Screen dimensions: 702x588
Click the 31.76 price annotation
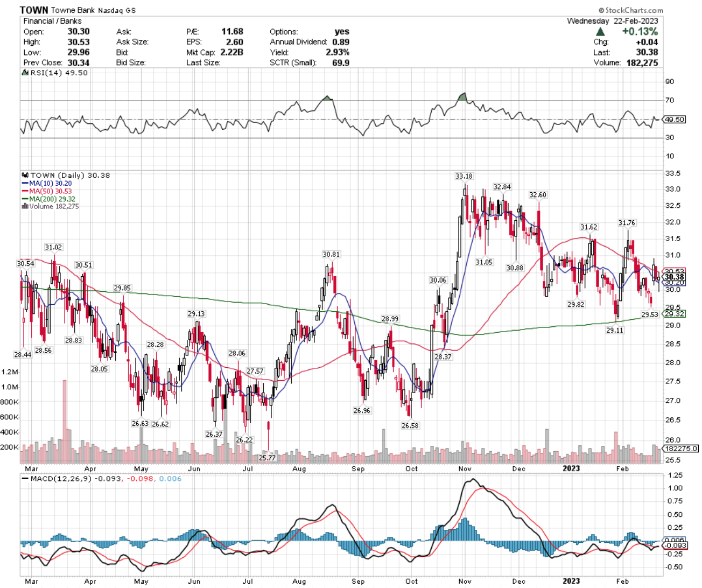(627, 223)
